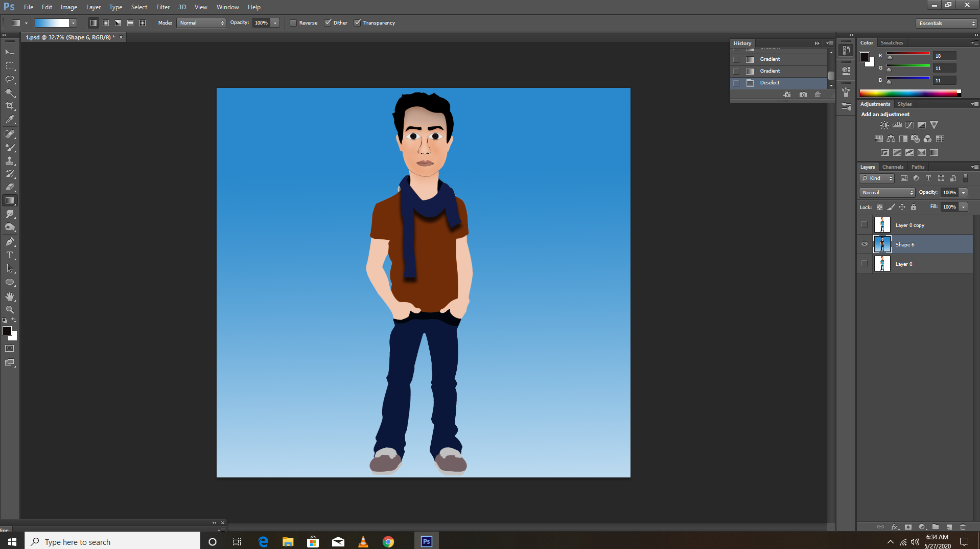Open the gradient picker arrow
The height and width of the screenshot is (549, 980).
(74, 23)
